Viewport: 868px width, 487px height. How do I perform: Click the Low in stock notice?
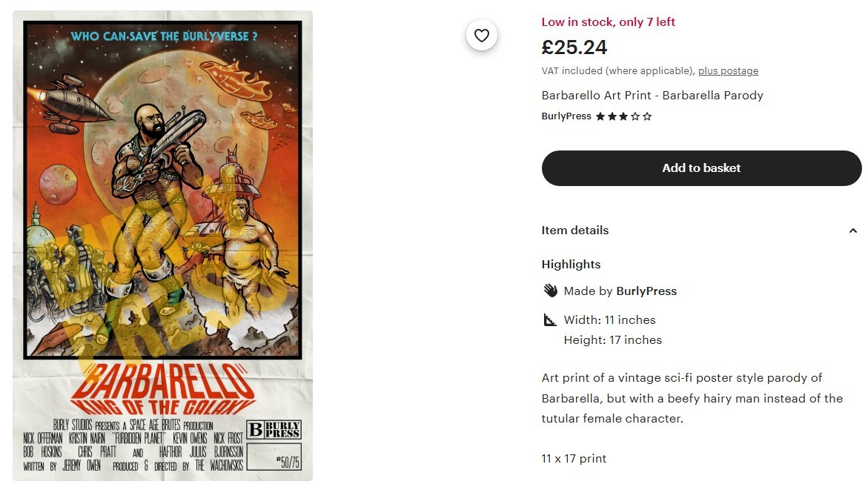pos(609,22)
